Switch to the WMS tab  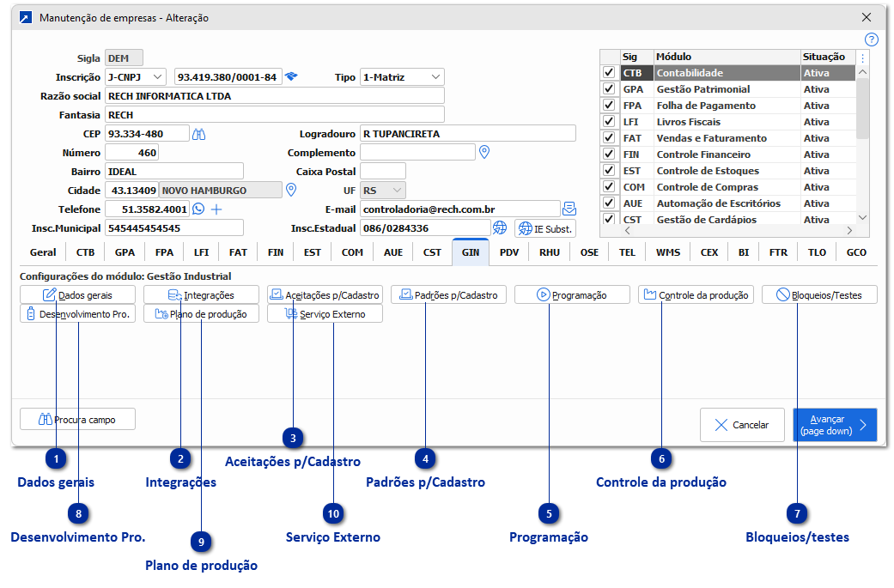668,252
